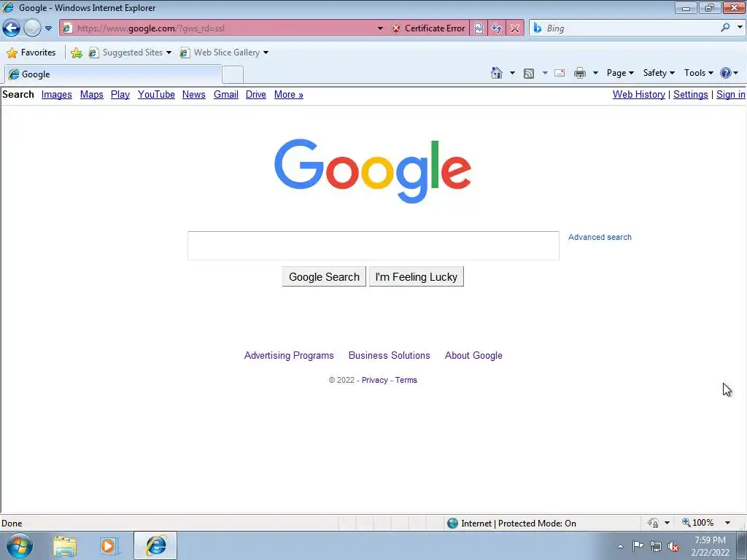Click the 100% zoom level button
The width and height of the screenshot is (747, 560).
click(x=698, y=523)
